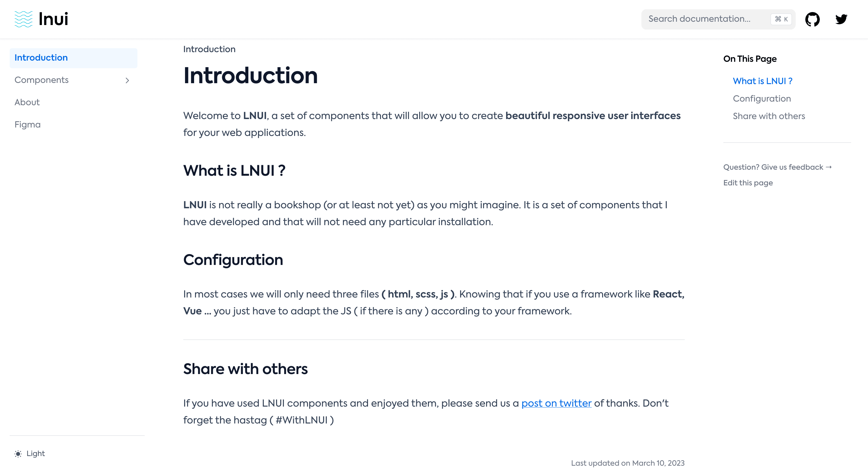Jump to What is LNUI ? section
This screenshot has width=868, height=472.
762,81
